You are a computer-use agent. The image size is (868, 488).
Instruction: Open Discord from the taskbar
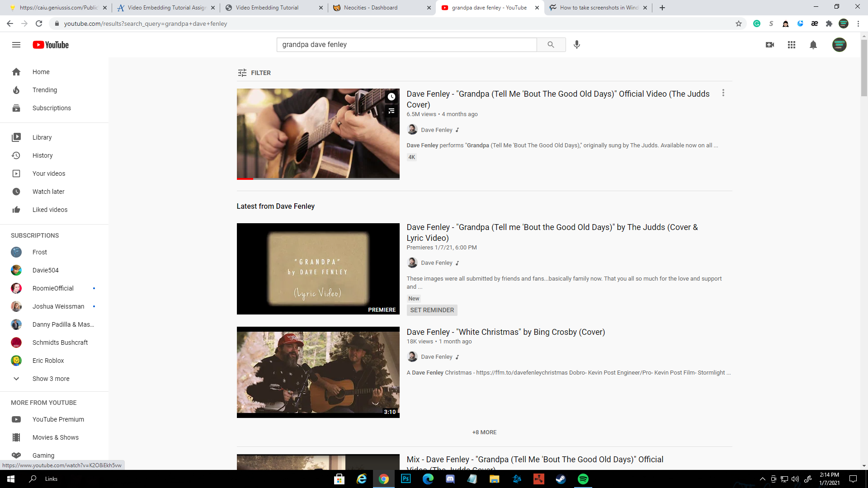click(450, 479)
